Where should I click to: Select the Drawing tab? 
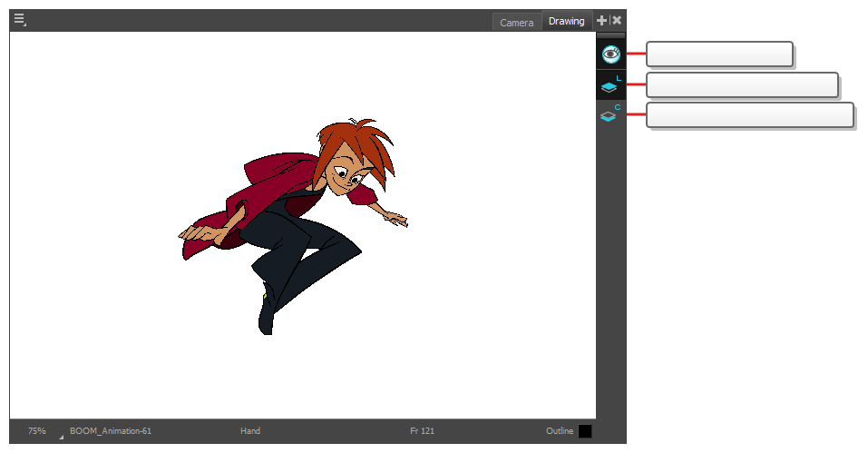pos(566,21)
